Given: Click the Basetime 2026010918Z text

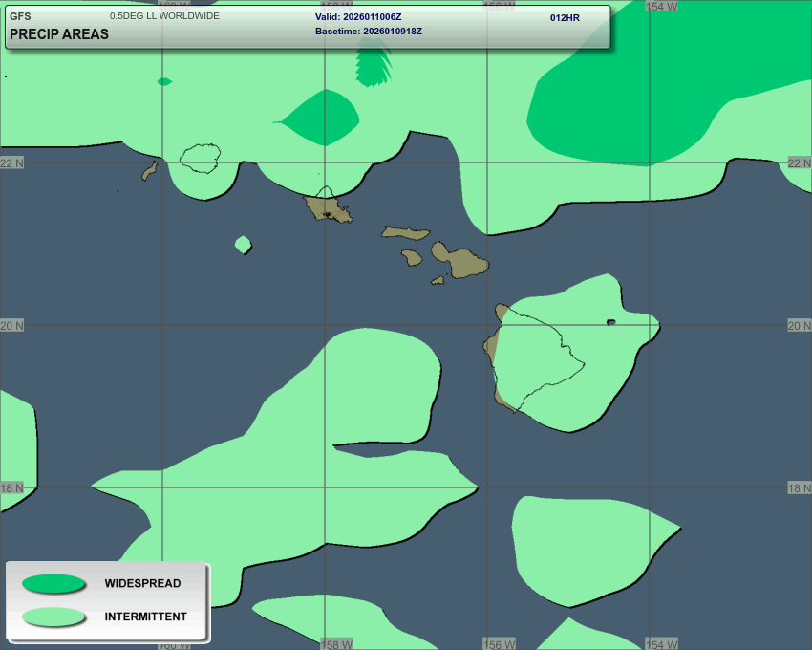Looking at the screenshot, I should pos(369,32).
